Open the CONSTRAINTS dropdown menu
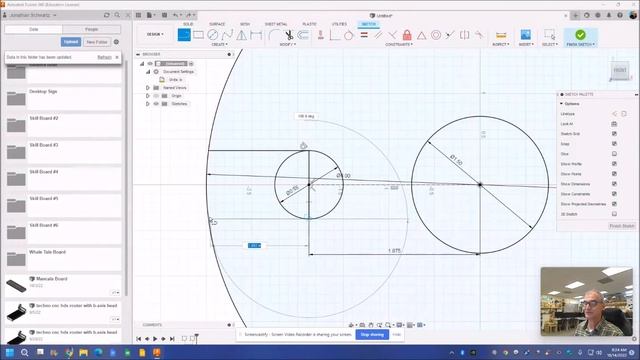The height and width of the screenshot is (360, 640). coord(399,44)
